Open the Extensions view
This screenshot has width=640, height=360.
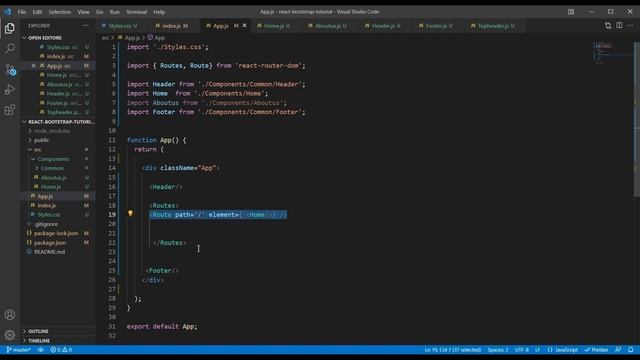coord(10,110)
